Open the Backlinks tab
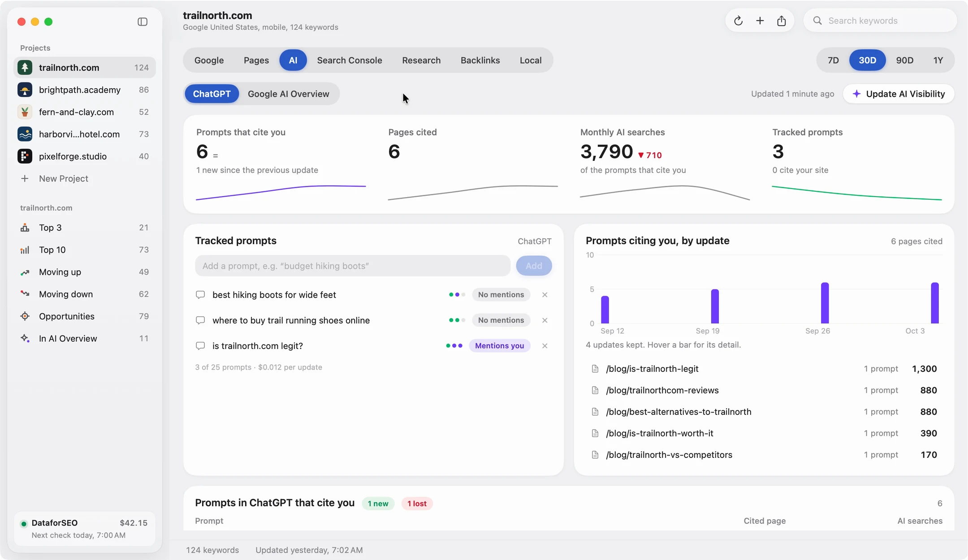 point(480,60)
